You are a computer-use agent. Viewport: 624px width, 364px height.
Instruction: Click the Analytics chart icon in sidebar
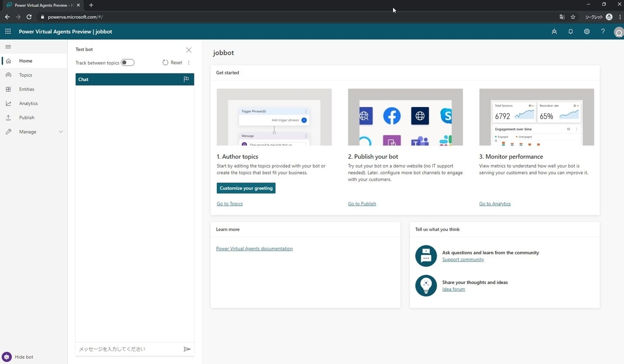[8, 103]
